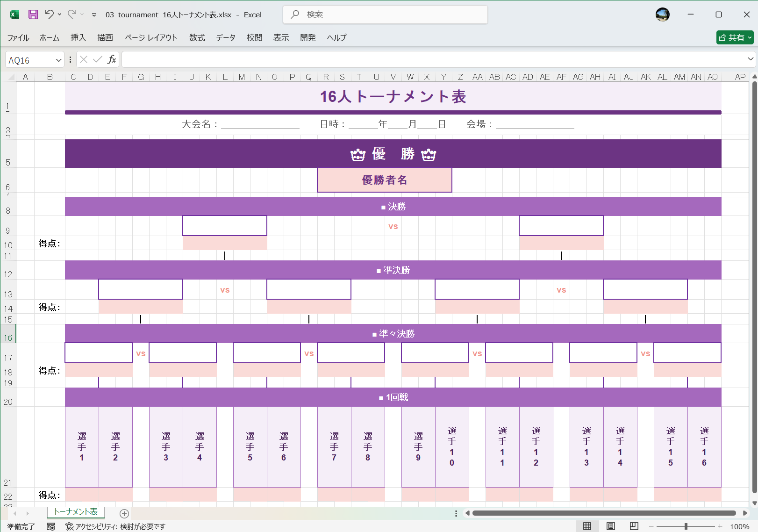Click the Redo icon
The height and width of the screenshot is (532, 758).
coord(71,14)
